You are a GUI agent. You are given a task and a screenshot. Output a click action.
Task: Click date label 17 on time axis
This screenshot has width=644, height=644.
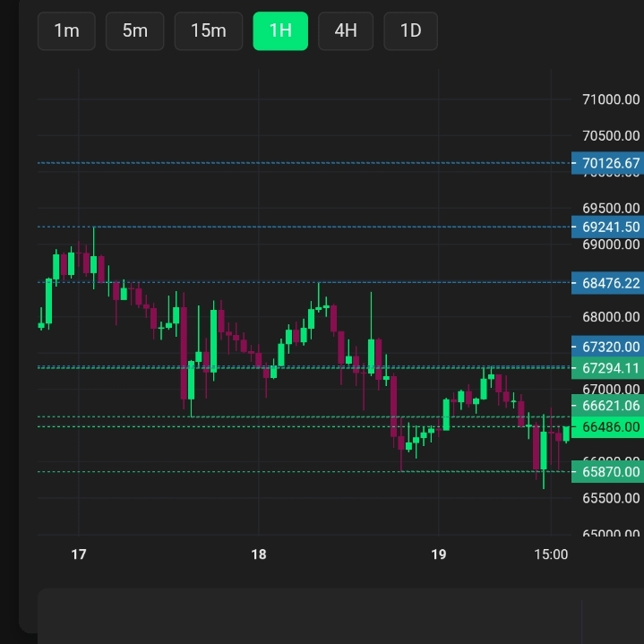click(x=79, y=554)
